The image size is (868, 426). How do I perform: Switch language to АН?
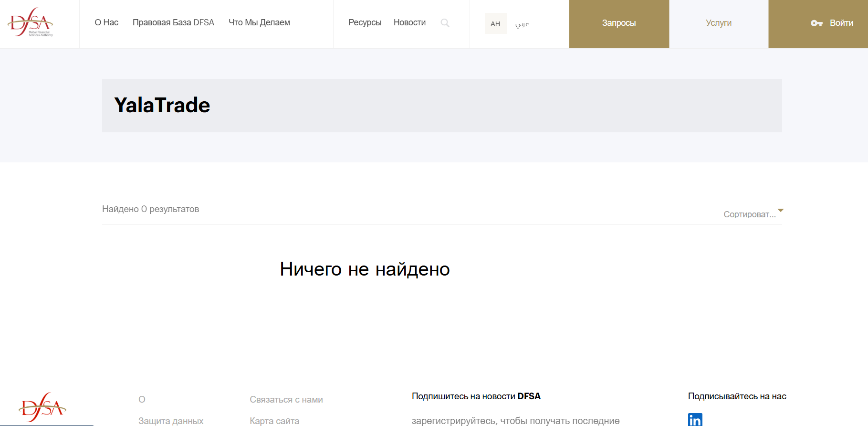click(x=495, y=23)
